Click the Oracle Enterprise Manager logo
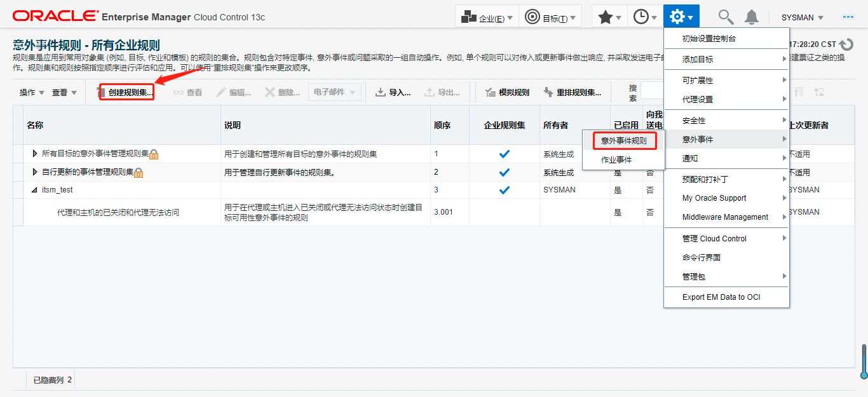 [139, 17]
